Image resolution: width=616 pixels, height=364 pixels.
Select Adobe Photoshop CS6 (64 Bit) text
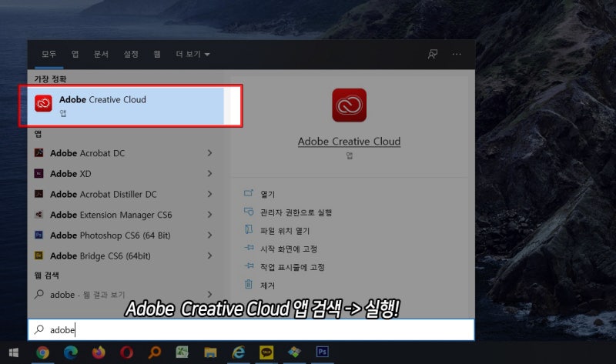(110, 235)
